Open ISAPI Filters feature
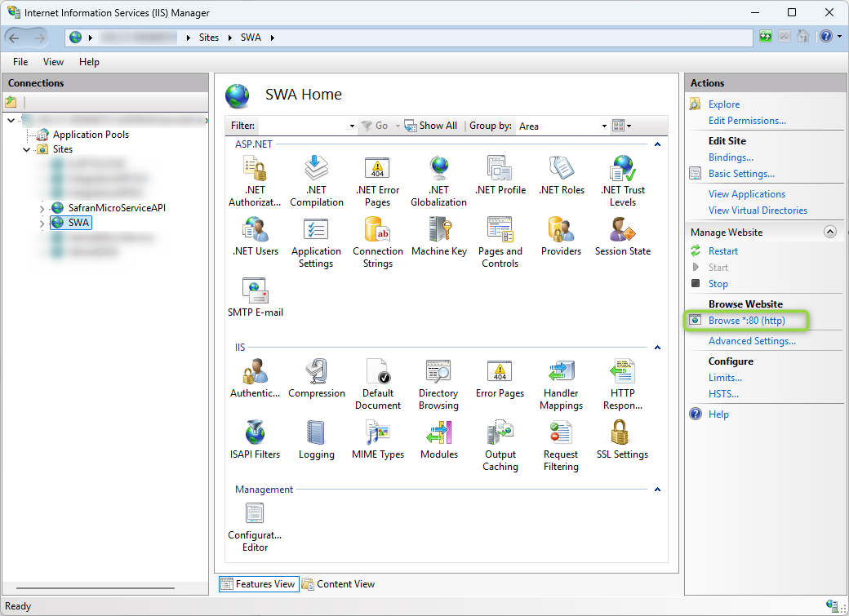The height and width of the screenshot is (616, 849). click(255, 440)
